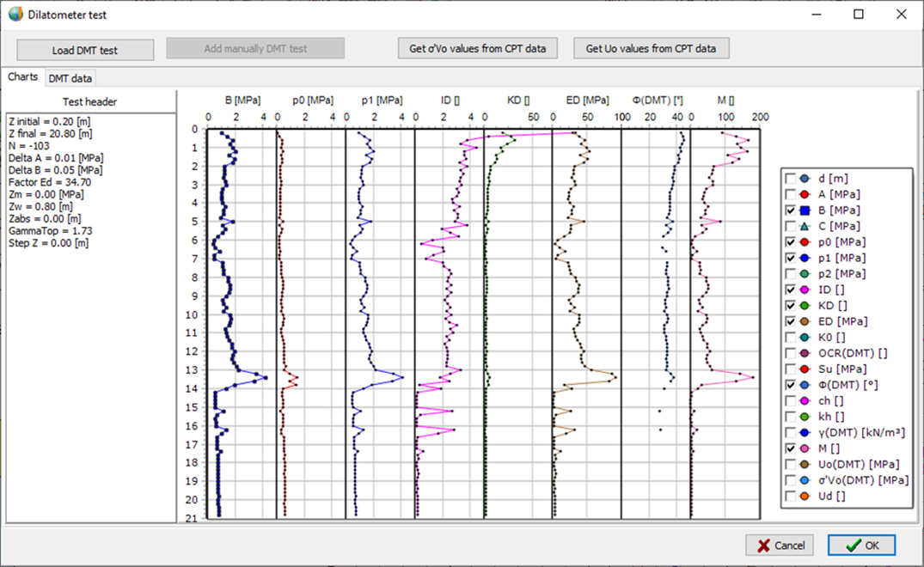Click the Cancel button

tap(780, 546)
